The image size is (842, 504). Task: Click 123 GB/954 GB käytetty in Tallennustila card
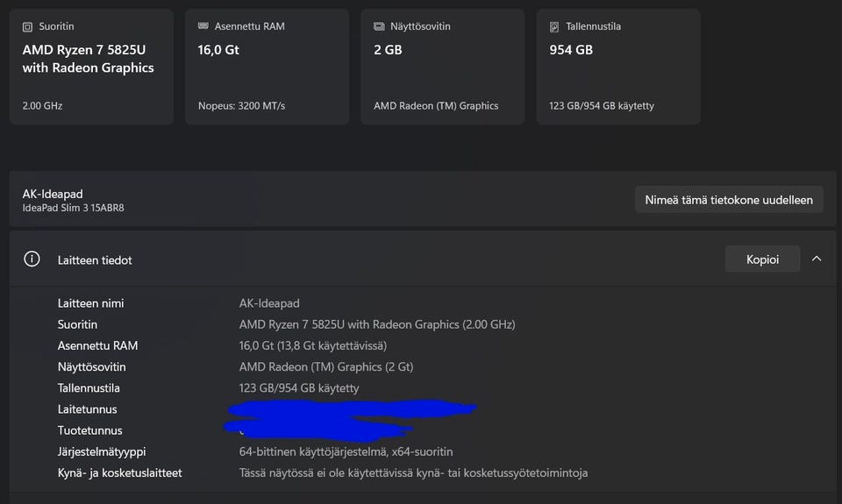click(602, 106)
